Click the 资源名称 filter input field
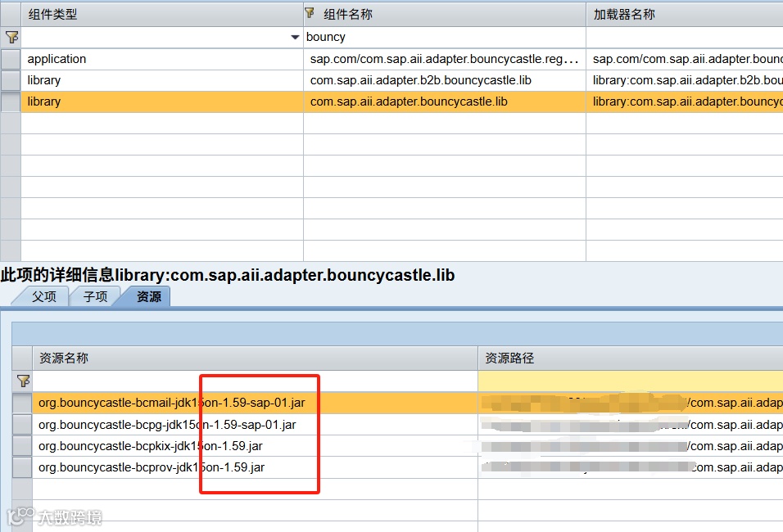Viewport: 783px width, 532px height. click(x=255, y=381)
